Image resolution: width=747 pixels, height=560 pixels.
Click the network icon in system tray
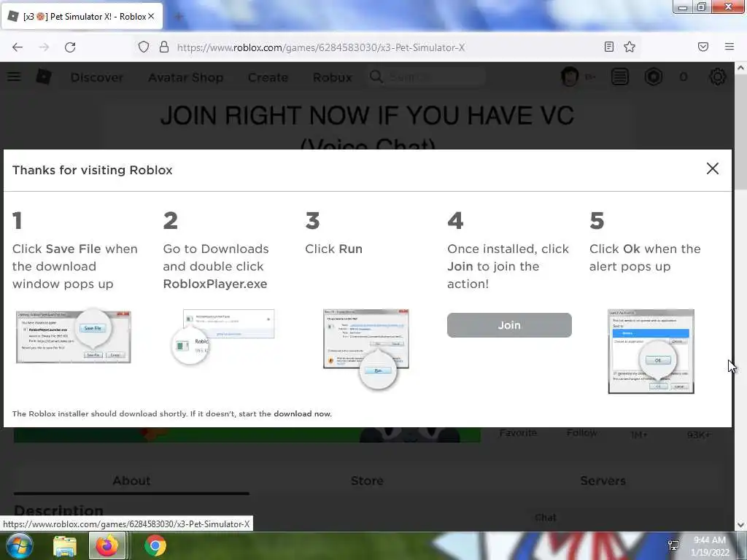point(673,545)
